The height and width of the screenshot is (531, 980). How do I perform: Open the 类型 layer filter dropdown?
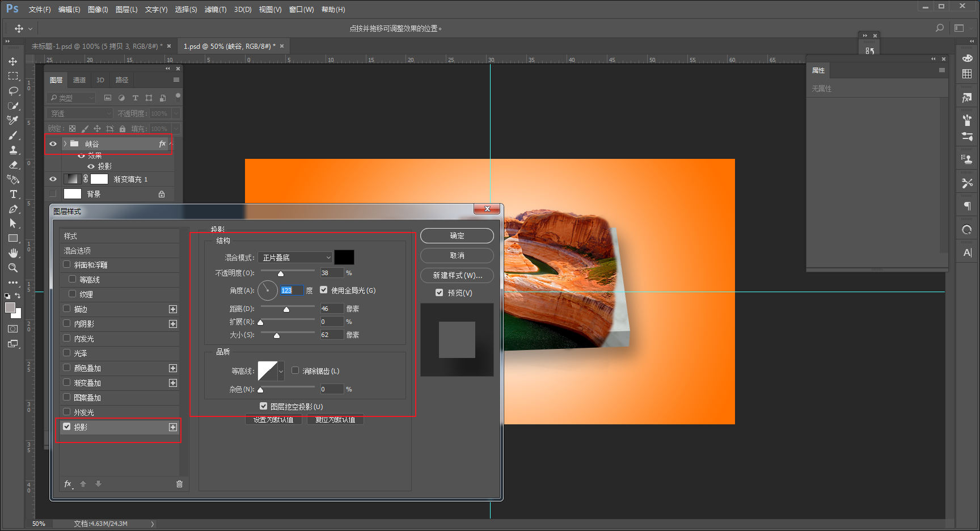(x=71, y=98)
